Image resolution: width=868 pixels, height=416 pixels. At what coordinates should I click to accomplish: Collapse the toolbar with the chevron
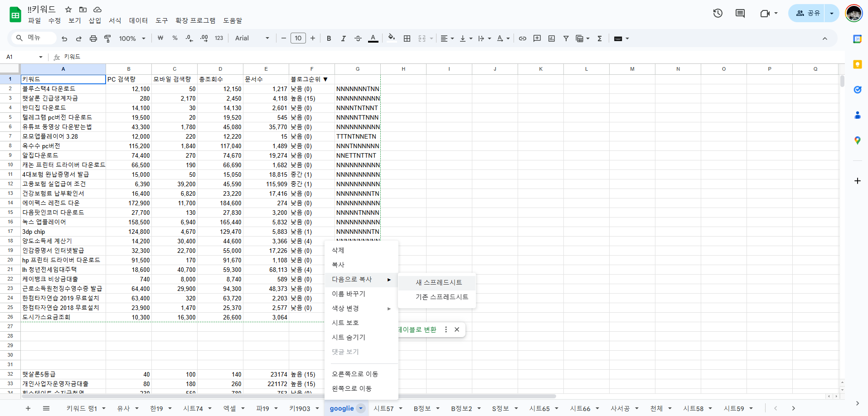pos(825,39)
